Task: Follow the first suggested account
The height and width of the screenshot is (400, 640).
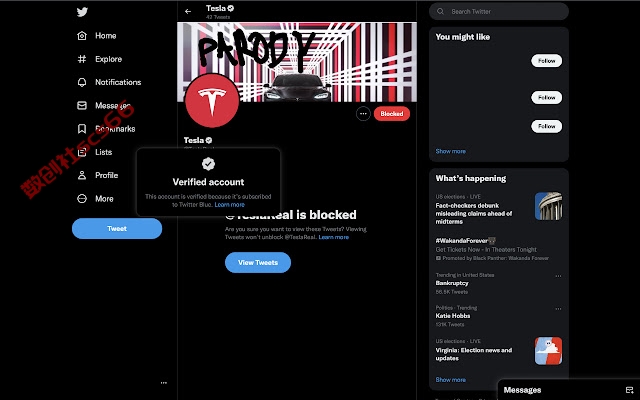Action: click(547, 61)
